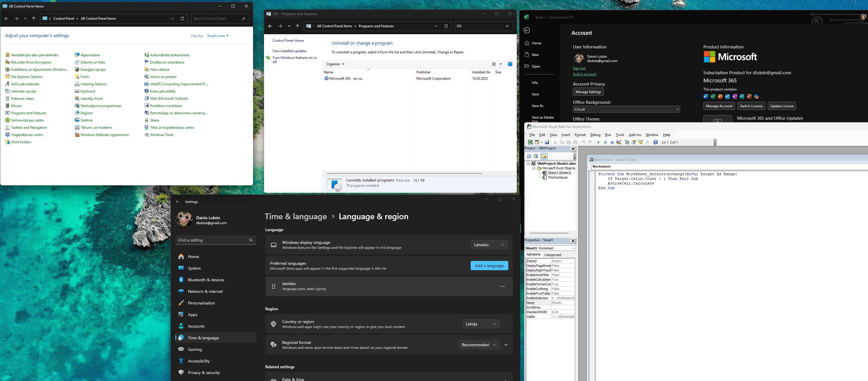
Task: Click Run Sub green play icon
Action: (x=599, y=142)
